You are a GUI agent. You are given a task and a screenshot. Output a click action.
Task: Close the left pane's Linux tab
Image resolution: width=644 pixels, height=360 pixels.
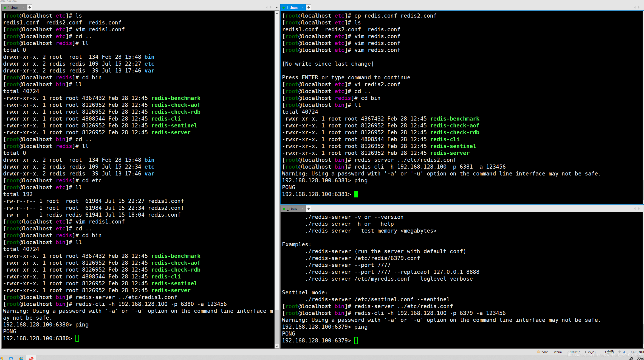pos(24,7)
